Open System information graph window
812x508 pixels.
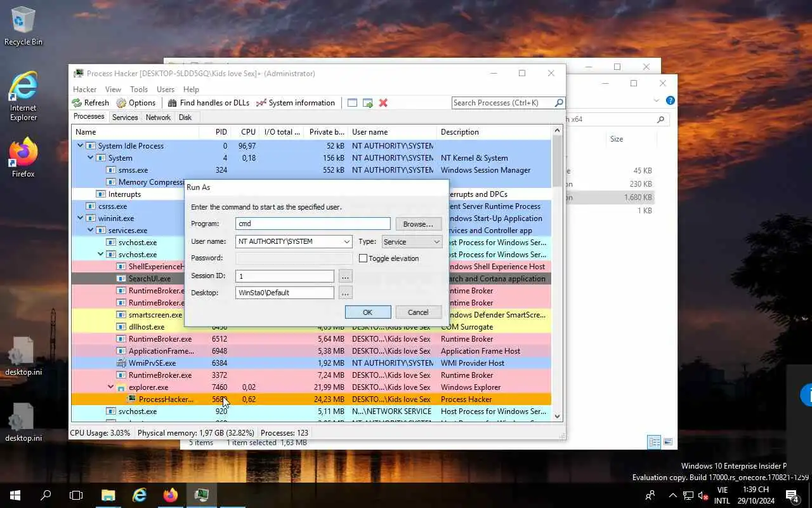(x=295, y=103)
